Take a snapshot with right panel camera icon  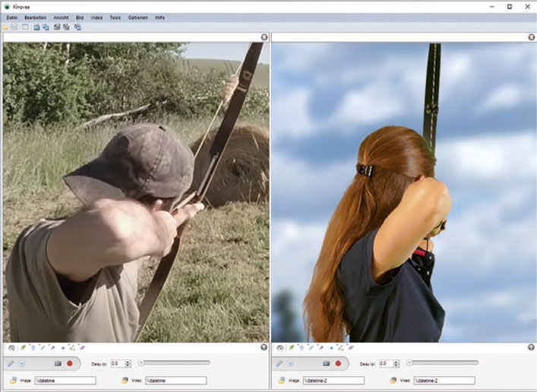326,364
